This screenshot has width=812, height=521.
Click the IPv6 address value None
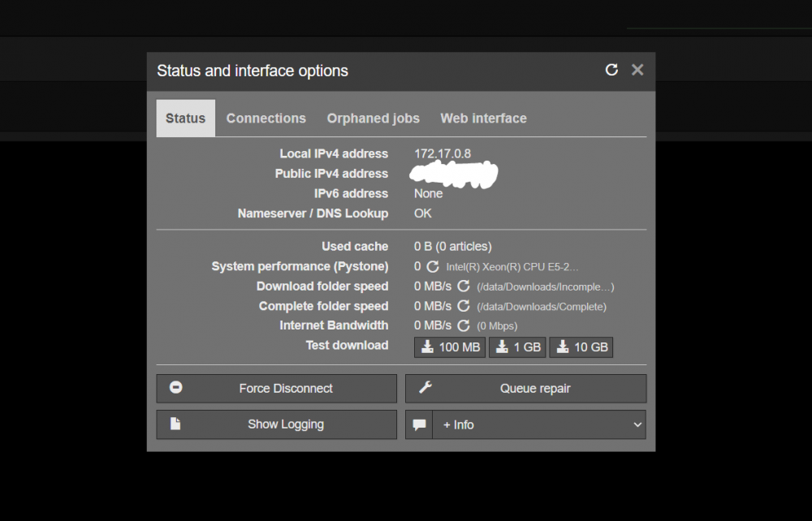[x=428, y=193]
